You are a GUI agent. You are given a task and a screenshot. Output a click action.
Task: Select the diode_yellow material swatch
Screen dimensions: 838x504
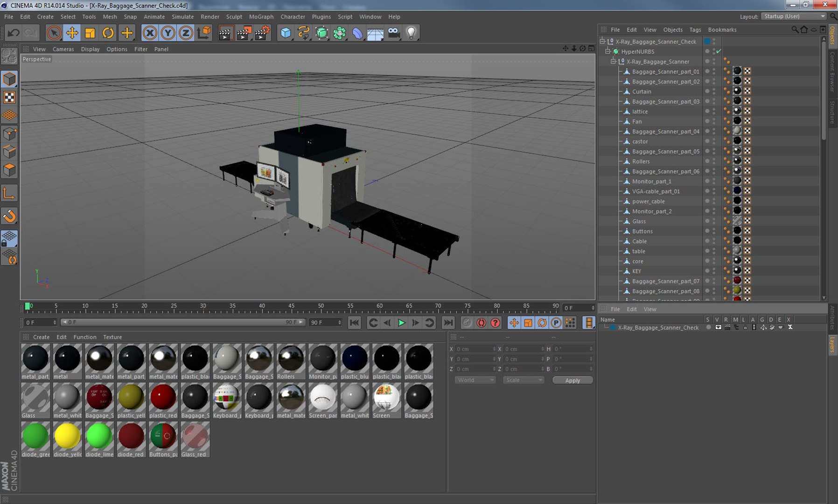(x=67, y=440)
